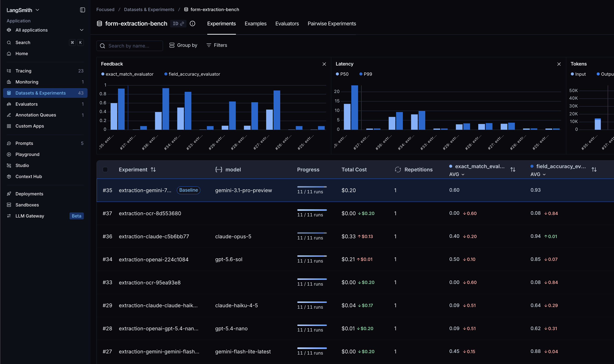The height and width of the screenshot is (364, 614).
Task: Open dataset info circle icon
Action: (193, 24)
